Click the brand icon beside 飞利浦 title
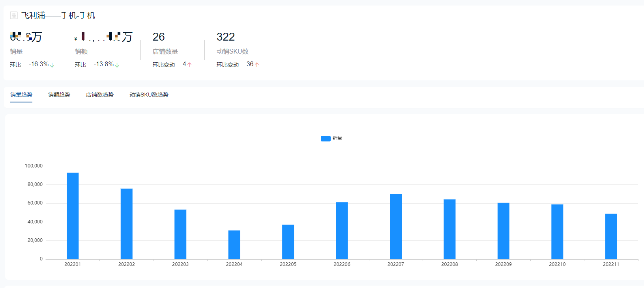 click(14, 15)
